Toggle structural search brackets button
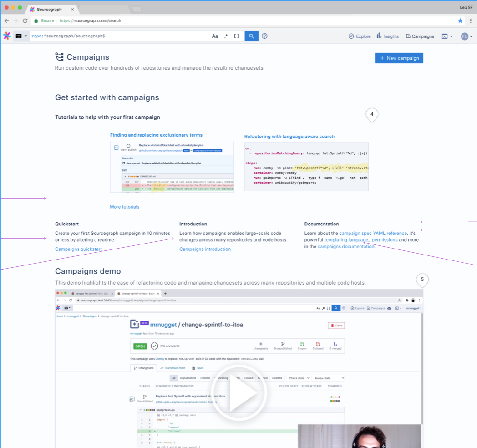This screenshot has height=448, width=477. pos(236,36)
